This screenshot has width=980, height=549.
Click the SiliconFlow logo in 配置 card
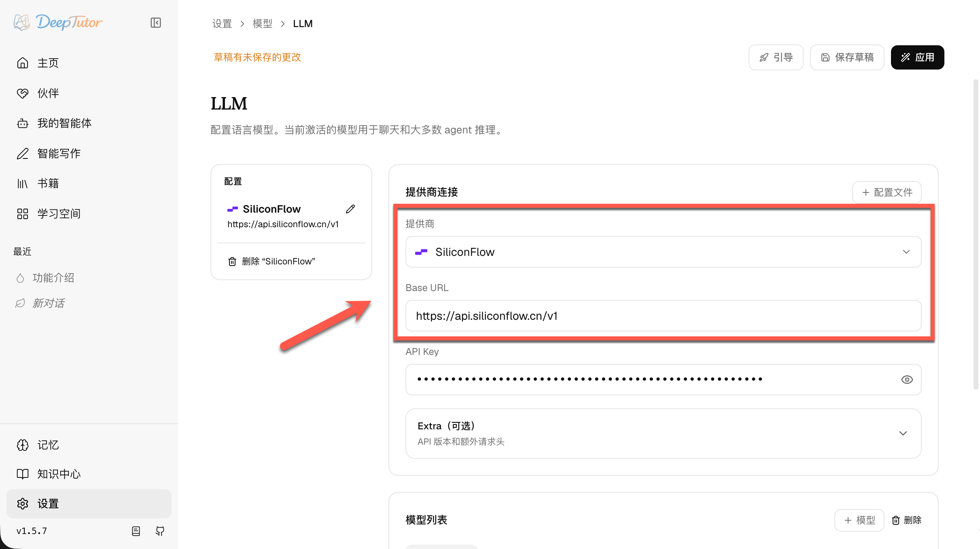tap(233, 209)
